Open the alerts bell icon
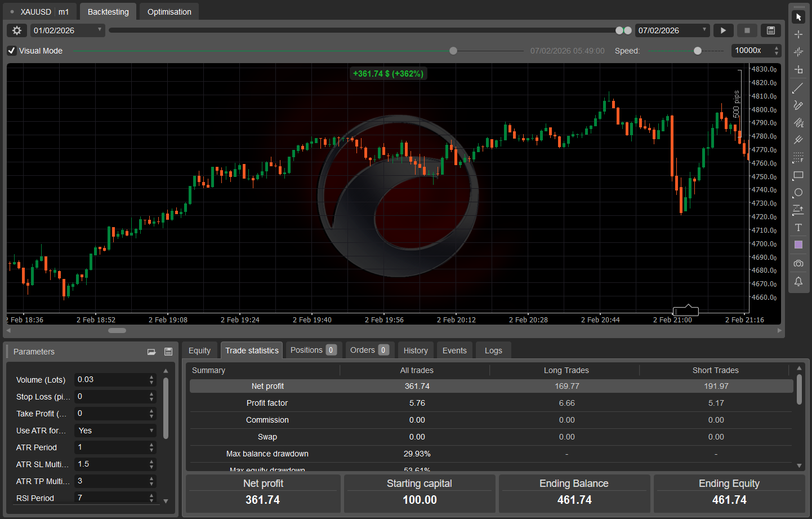Viewport: 812px width, 519px height. [798, 282]
